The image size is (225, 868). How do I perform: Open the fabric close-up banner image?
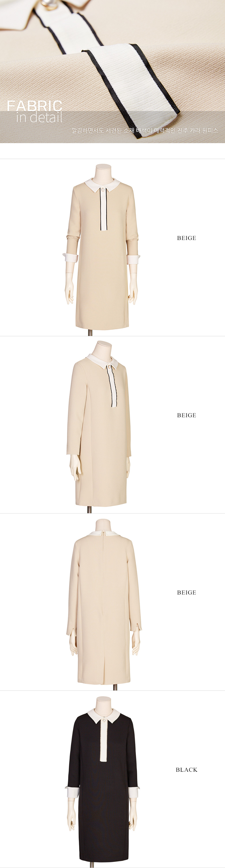[x=112, y=71]
